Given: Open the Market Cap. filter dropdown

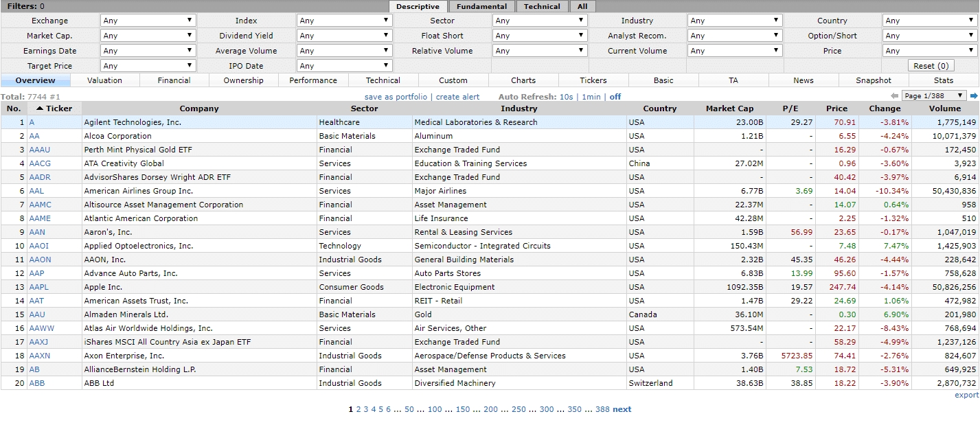Looking at the screenshot, I should 148,36.
